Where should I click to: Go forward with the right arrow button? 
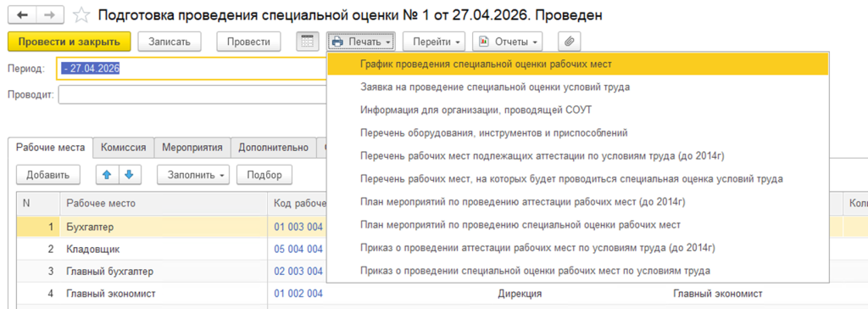coord(50,15)
